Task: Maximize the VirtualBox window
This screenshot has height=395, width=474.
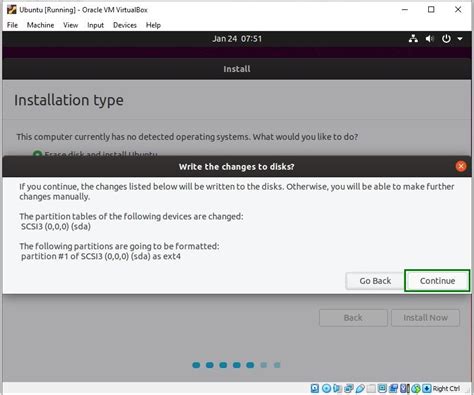Action: [431, 10]
